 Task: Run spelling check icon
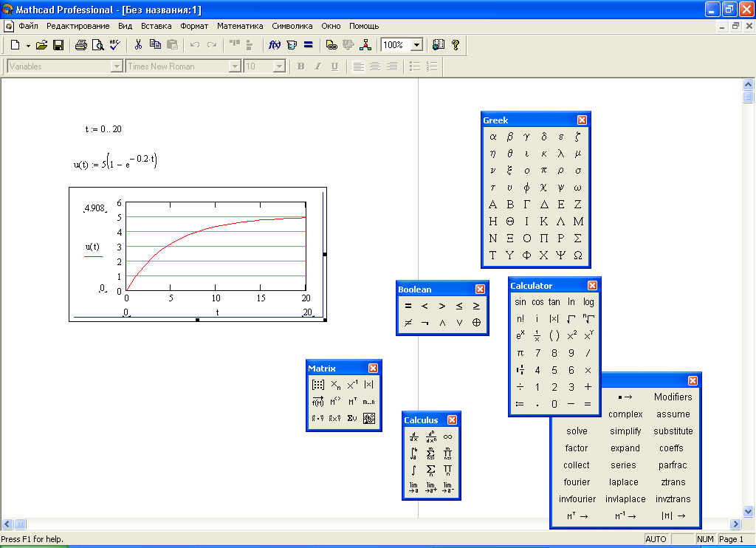pos(114,45)
